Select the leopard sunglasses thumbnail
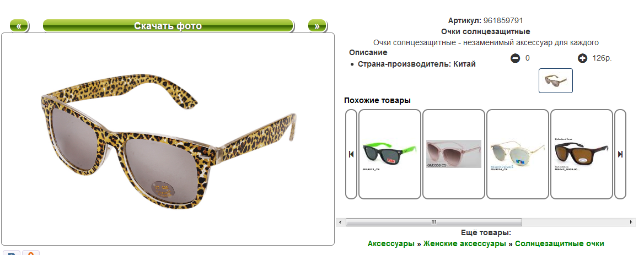 point(555,81)
